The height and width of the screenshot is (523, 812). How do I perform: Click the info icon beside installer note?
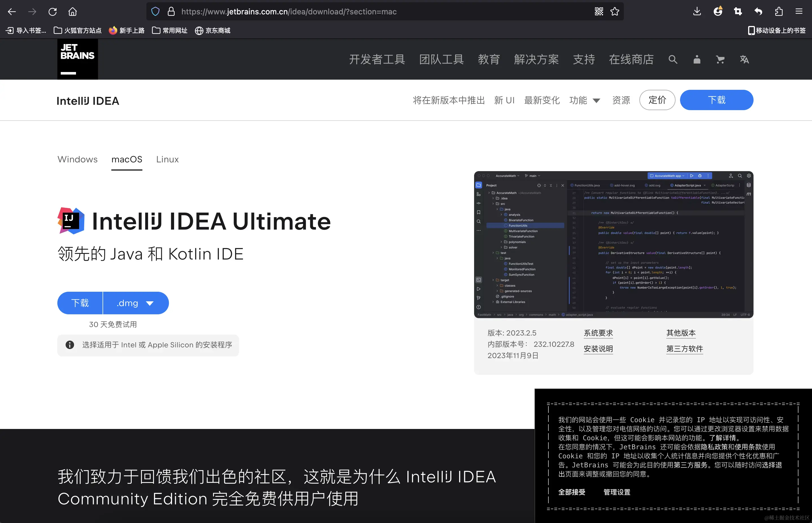[70, 345]
